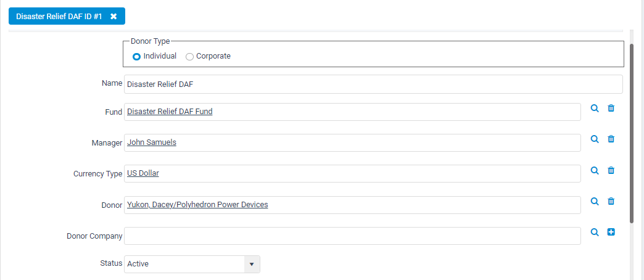Viewport: 644px width, 280px height.
Task: Open Disaster Relief DAF Fund link
Action: point(170,111)
